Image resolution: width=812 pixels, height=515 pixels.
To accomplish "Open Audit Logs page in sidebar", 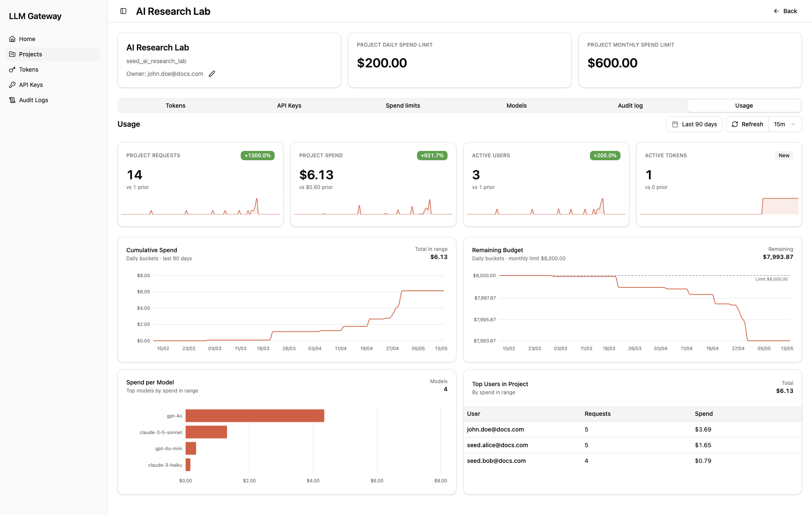I will pyautogui.click(x=53, y=100).
